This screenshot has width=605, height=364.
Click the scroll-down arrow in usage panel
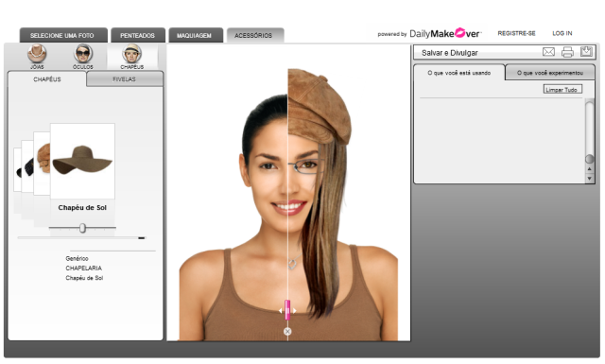point(589,179)
